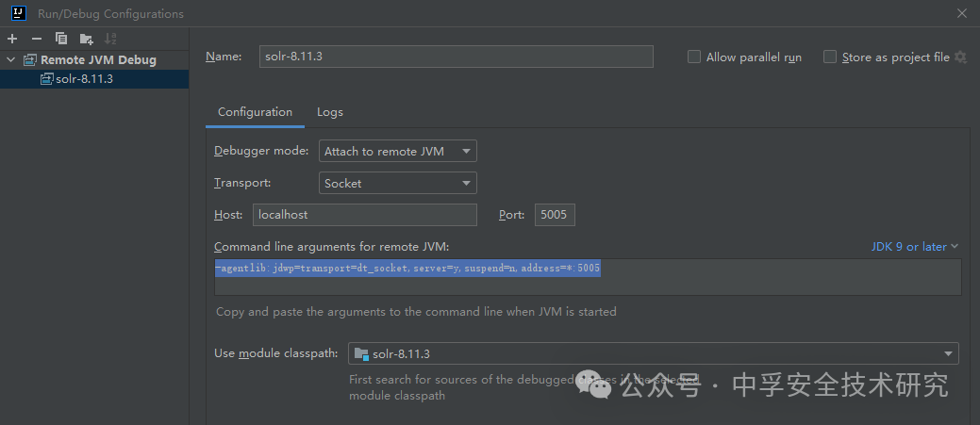Copy the selected configuration
This screenshot has height=425, width=980.
tap(61, 39)
